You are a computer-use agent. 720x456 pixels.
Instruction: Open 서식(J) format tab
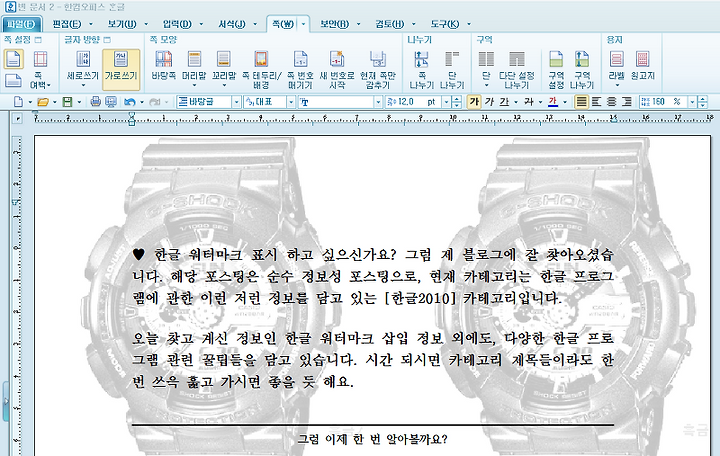point(232,24)
